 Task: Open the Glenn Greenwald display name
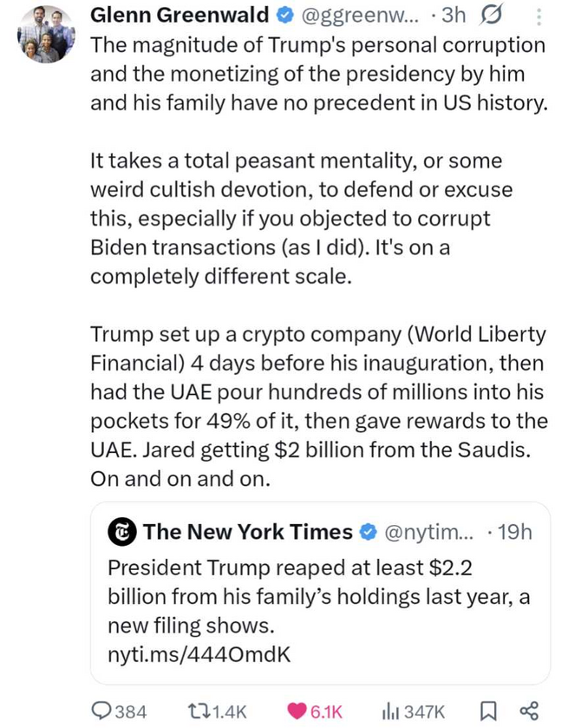[180, 16]
